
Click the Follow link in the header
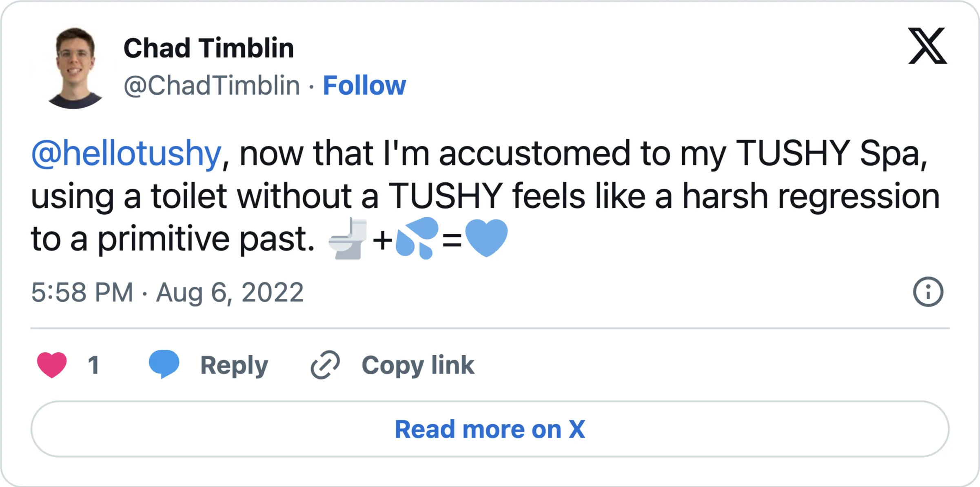[364, 85]
